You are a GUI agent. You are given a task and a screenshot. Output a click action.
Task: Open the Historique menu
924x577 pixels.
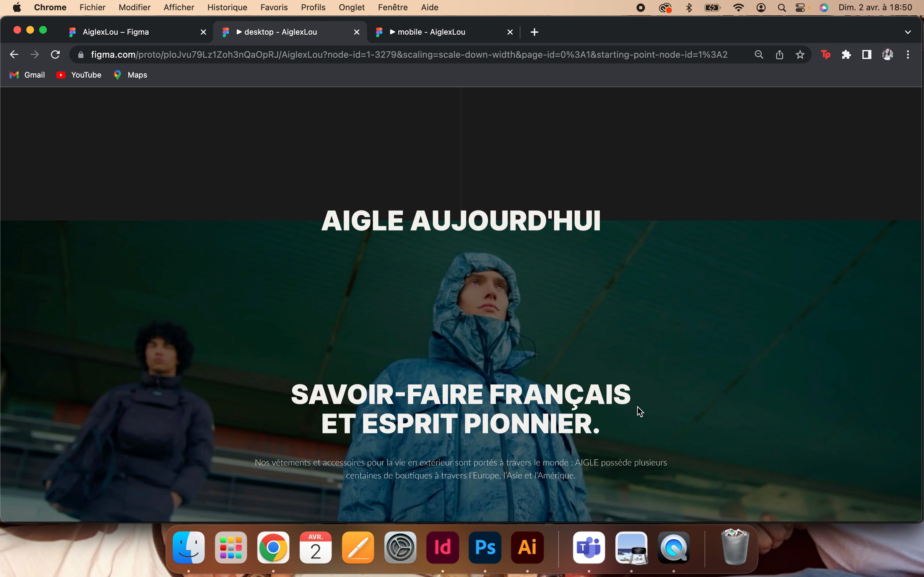227,8
